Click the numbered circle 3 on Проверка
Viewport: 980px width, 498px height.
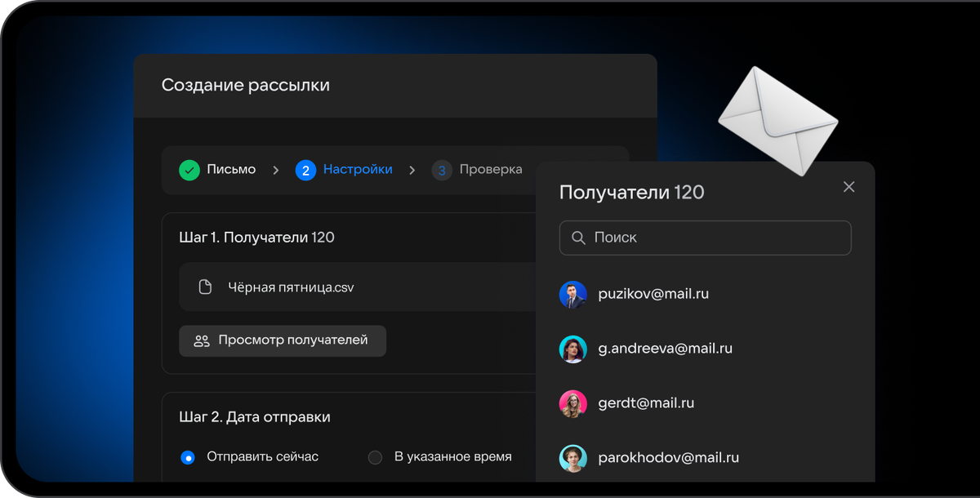tap(442, 170)
